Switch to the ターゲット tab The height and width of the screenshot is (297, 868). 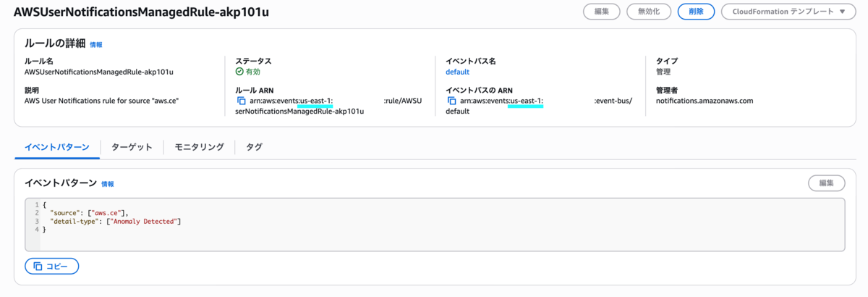[x=132, y=147]
